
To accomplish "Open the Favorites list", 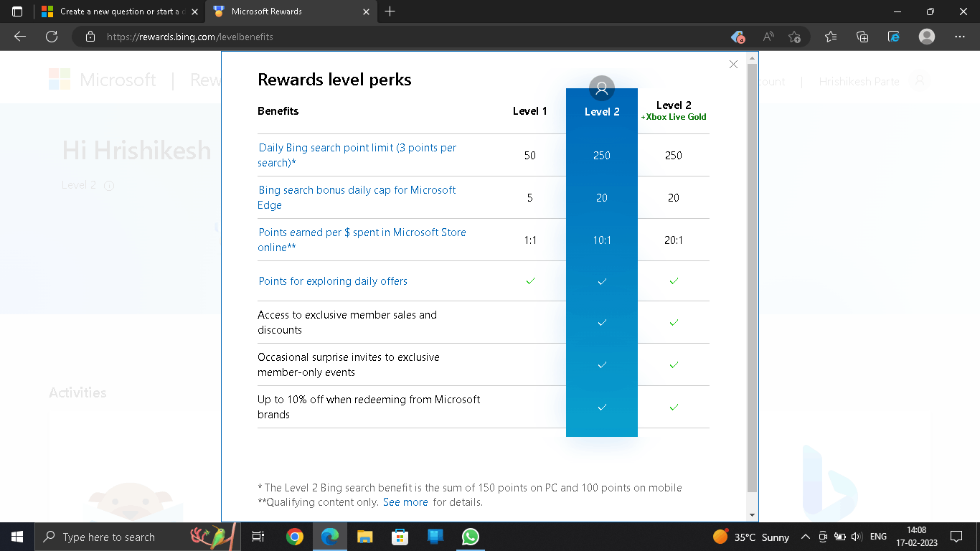I will [x=831, y=37].
